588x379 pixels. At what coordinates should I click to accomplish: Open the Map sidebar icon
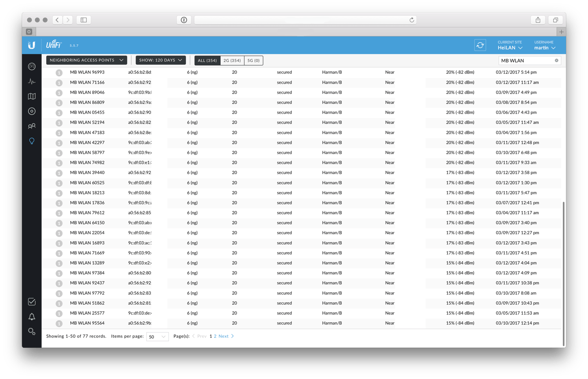pos(32,96)
